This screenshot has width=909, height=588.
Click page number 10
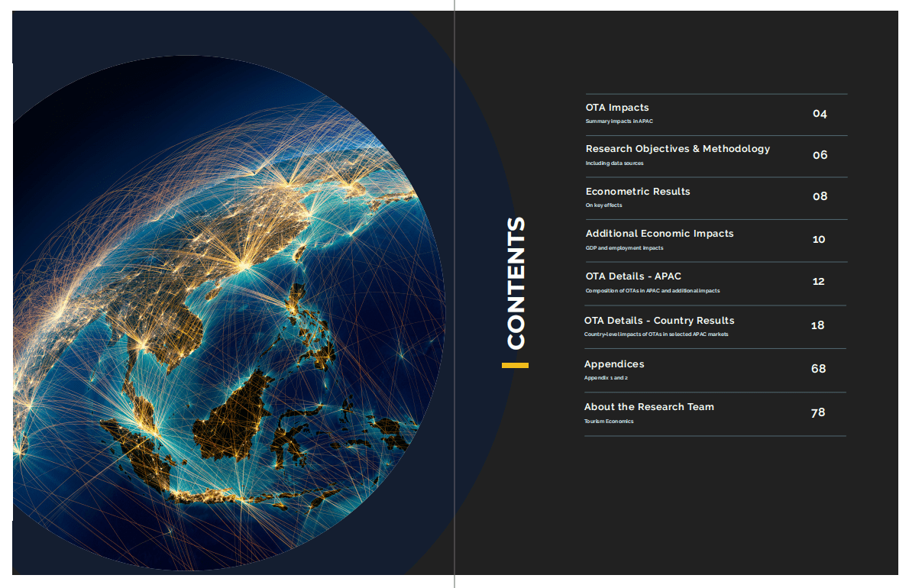[x=819, y=239]
